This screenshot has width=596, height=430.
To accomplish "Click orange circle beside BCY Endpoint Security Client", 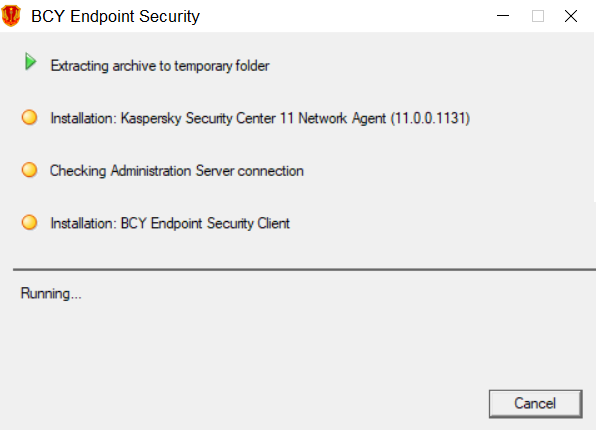I will 29,222.
